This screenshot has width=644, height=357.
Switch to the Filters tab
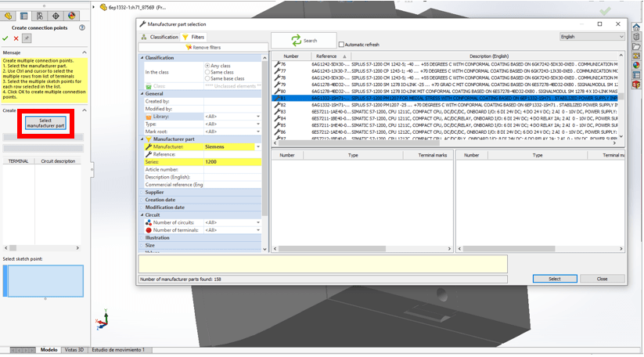point(193,37)
